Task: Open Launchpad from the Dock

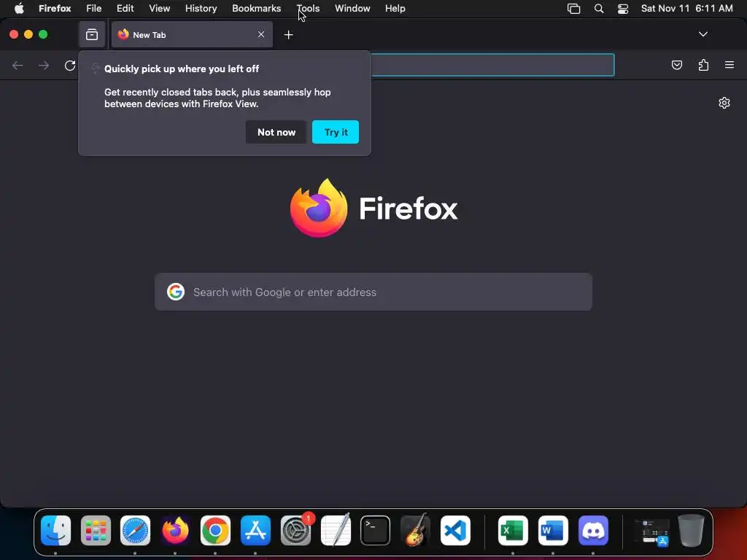Action: [x=96, y=531]
